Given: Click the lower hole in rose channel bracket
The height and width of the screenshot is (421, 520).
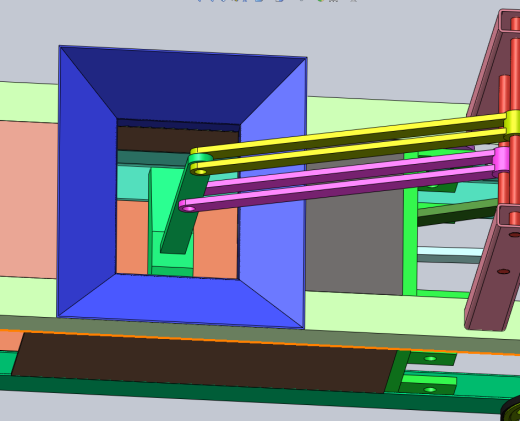Looking at the screenshot, I should coord(503,272).
